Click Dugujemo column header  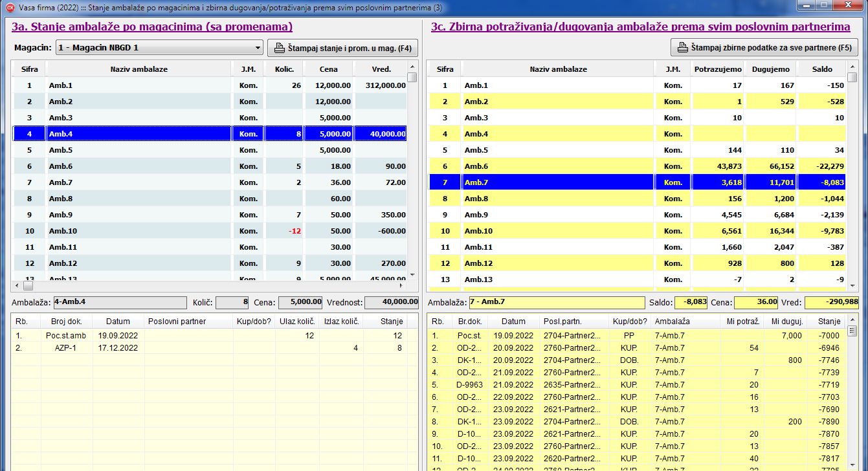click(770, 69)
